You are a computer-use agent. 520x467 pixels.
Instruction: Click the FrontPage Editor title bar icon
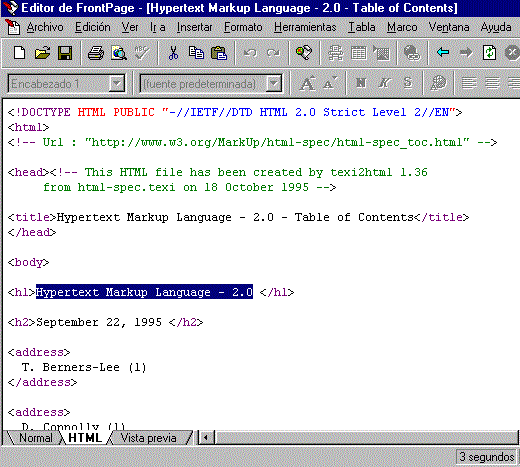(11, 8)
